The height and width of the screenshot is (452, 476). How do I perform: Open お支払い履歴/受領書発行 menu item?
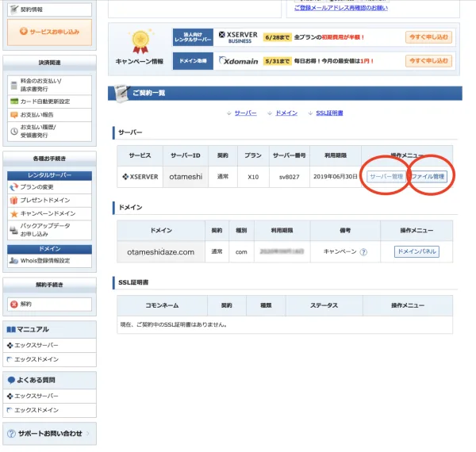49,132
